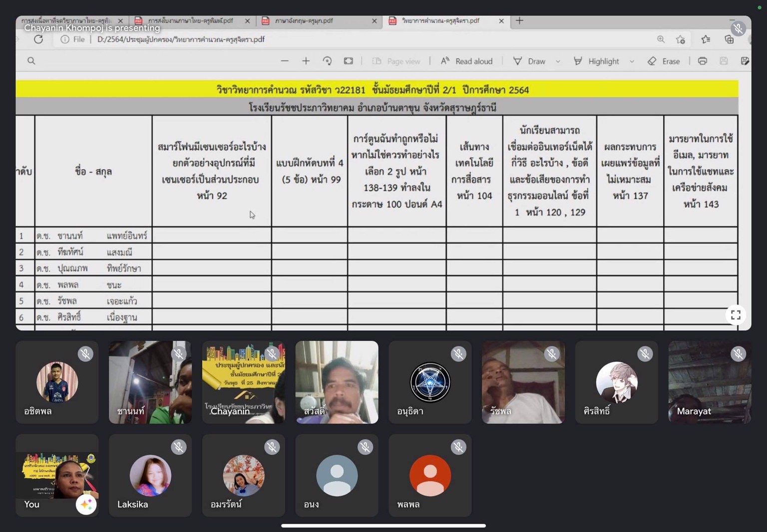Click the fit to page icon
The width and height of the screenshot is (767, 532).
click(x=349, y=61)
